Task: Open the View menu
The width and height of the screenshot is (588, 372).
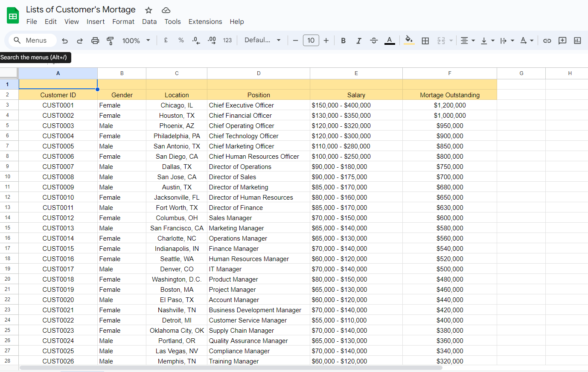Action: [x=71, y=22]
